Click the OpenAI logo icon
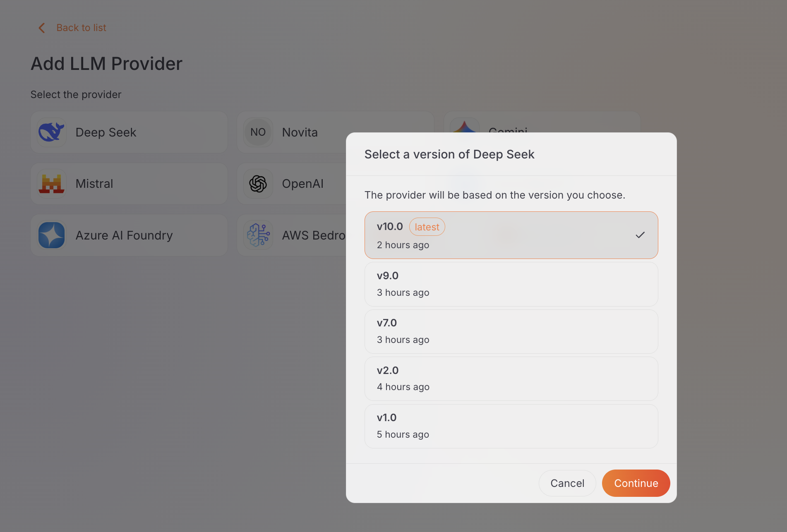787x532 pixels. pyautogui.click(x=258, y=184)
